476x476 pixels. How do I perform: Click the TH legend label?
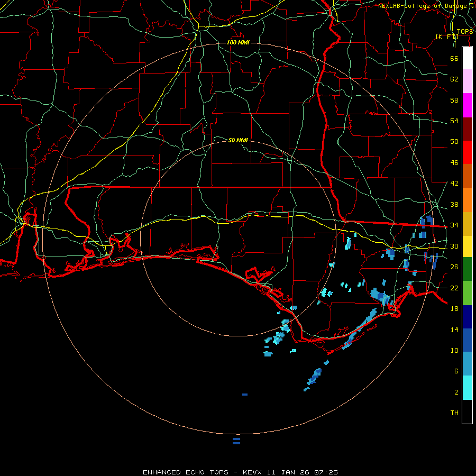454,413
